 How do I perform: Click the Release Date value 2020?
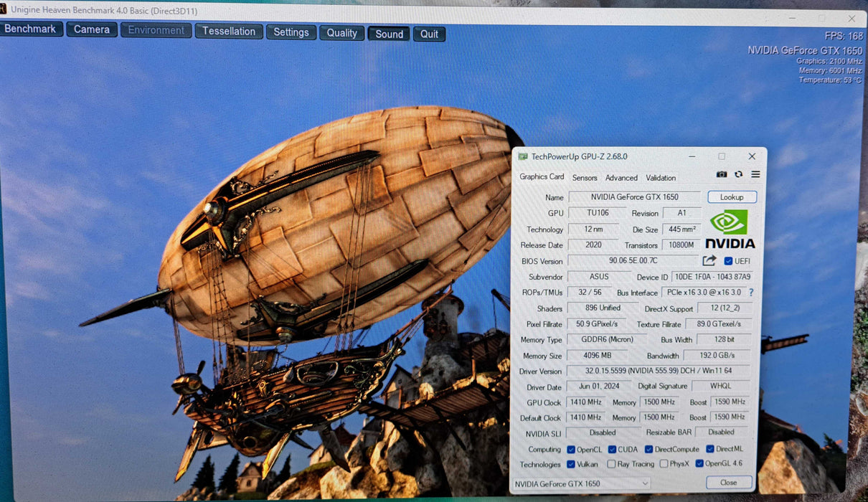click(593, 245)
